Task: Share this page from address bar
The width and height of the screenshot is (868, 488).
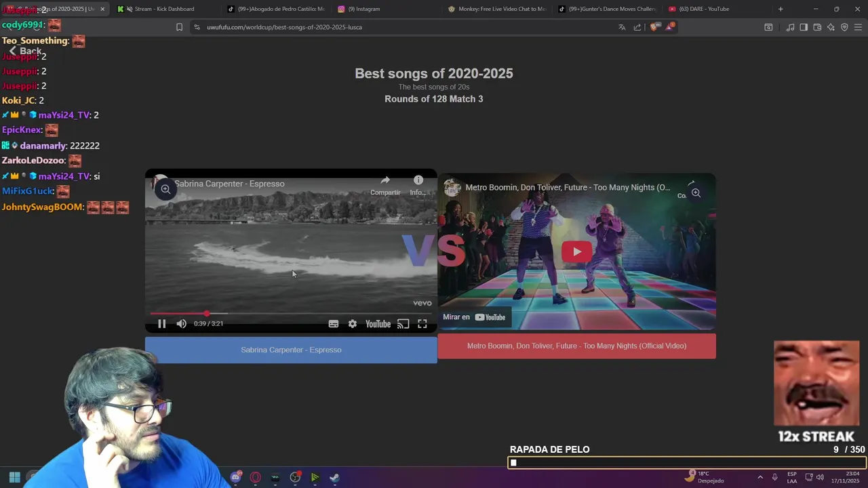Action: pos(637,27)
